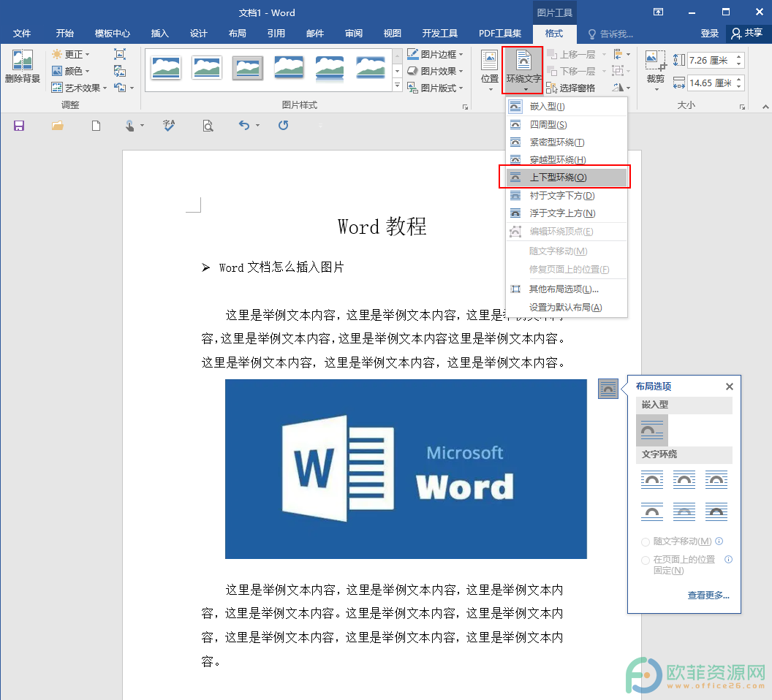Choose the In Front of Text icon in the Layout Options panel
Image resolution: width=772 pixels, height=700 pixels.
716,512
